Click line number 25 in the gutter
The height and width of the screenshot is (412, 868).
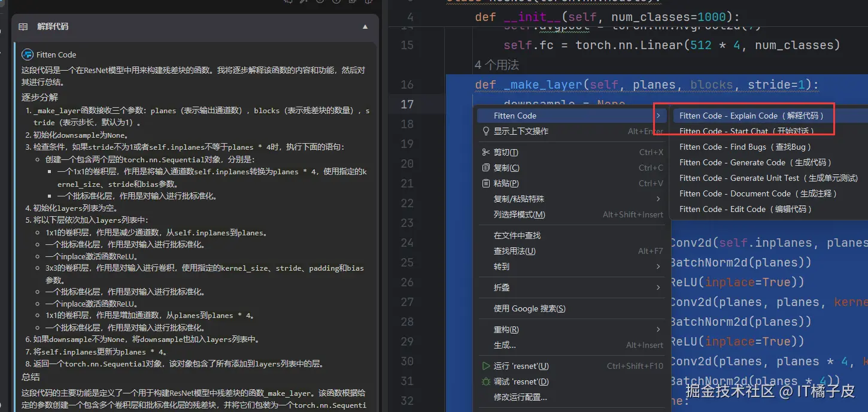[x=407, y=262]
